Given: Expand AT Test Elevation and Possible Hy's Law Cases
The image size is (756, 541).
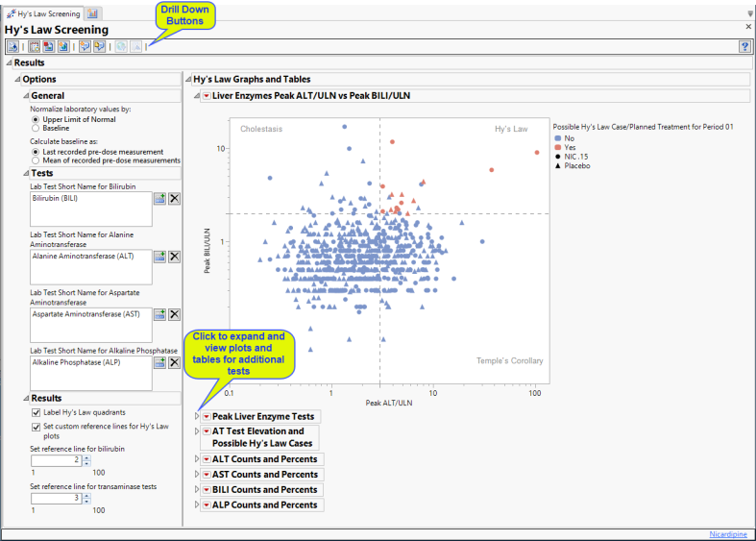Looking at the screenshot, I should click(x=197, y=431).
